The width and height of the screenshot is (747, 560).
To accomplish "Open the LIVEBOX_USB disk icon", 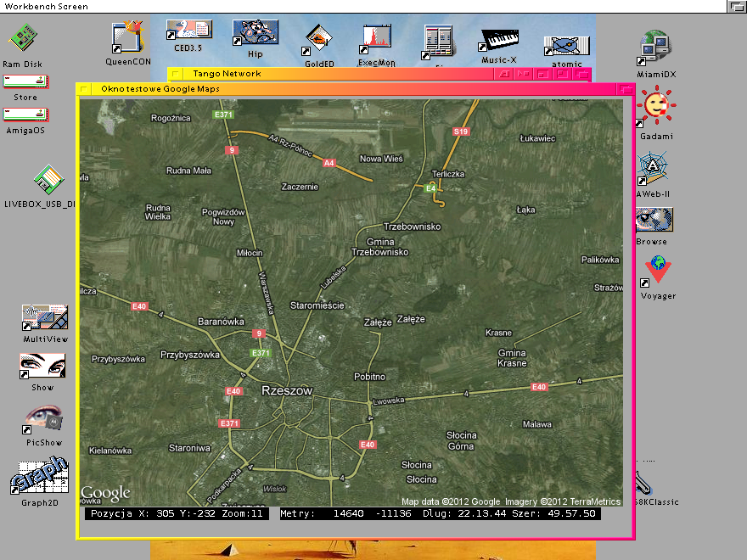I will [48, 180].
